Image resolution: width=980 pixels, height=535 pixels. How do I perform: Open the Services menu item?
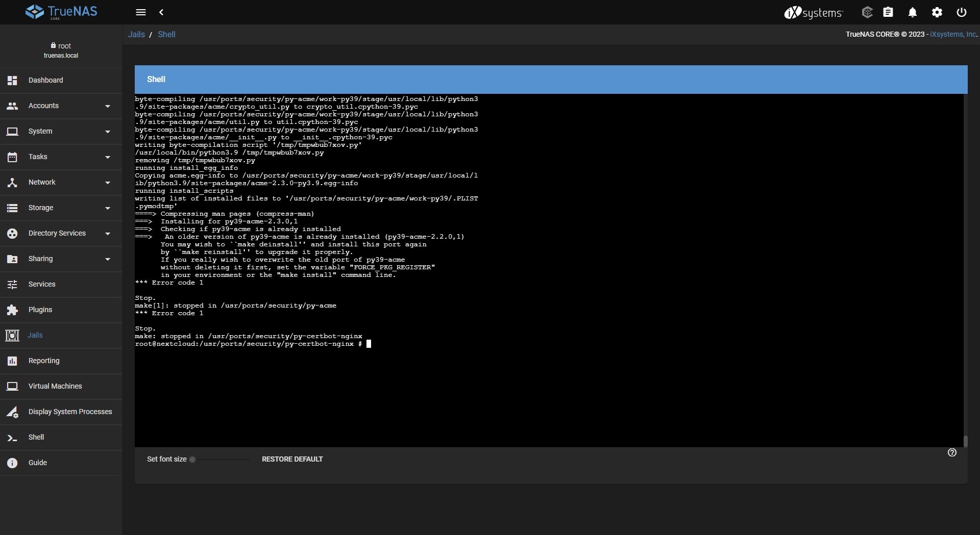pyautogui.click(x=61, y=285)
